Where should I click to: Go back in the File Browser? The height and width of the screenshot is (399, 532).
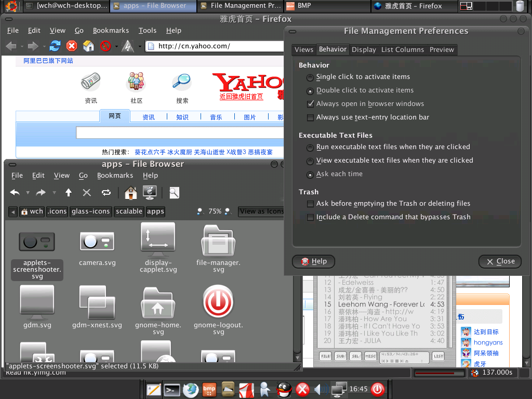click(15, 193)
